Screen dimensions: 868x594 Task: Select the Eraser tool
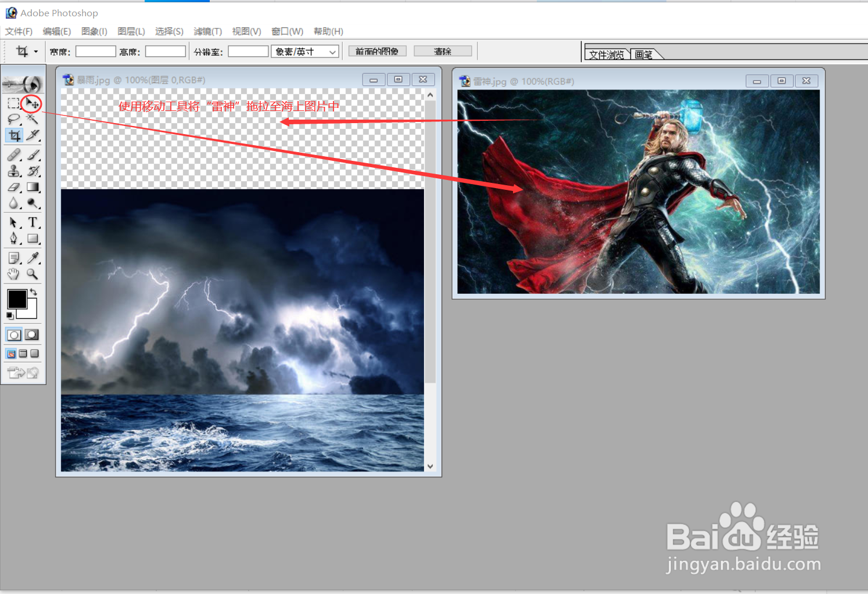(x=14, y=187)
